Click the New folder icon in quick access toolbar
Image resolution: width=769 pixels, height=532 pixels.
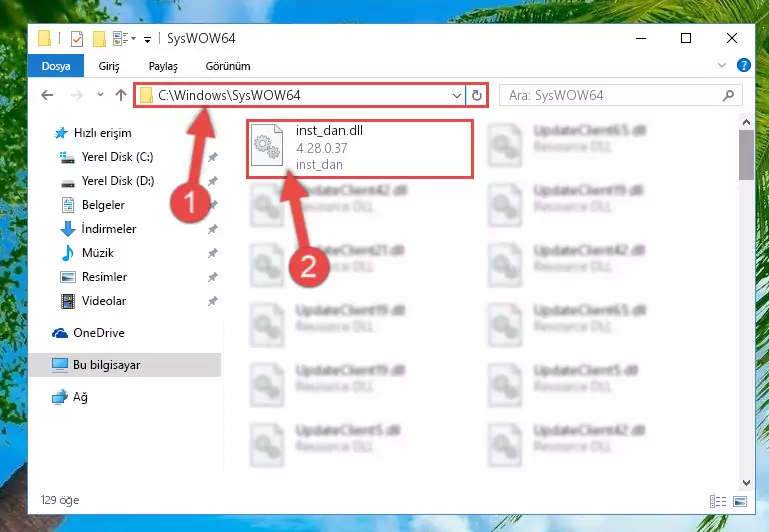point(99,38)
